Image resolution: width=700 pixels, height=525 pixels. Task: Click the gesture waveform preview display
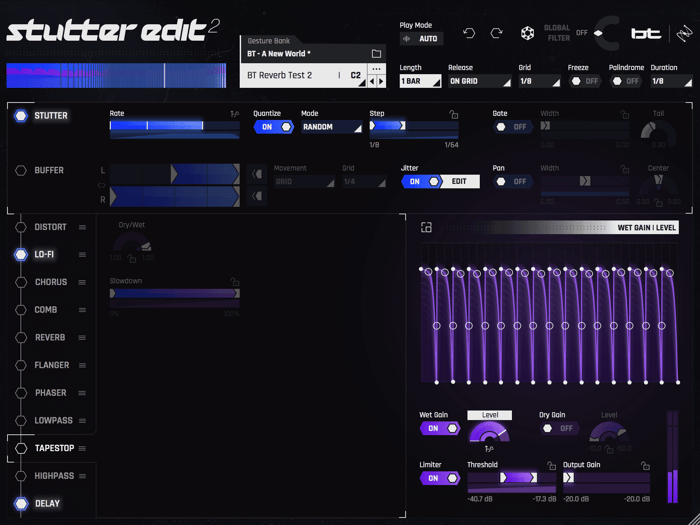tap(116, 75)
